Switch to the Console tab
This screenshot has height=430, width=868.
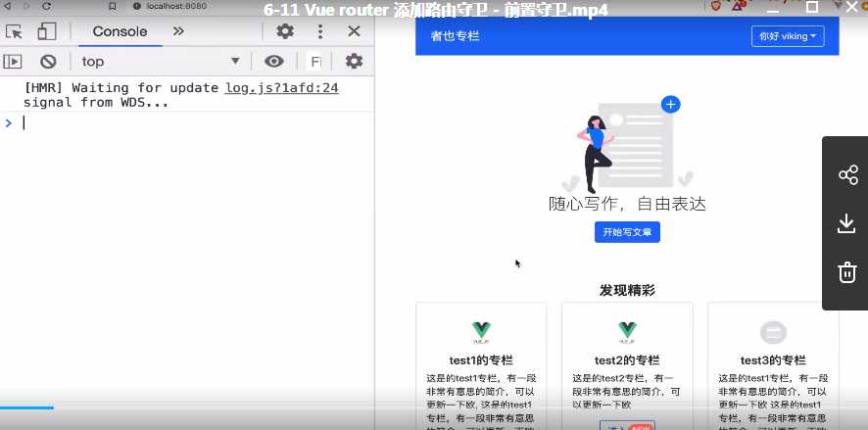click(120, 31)
